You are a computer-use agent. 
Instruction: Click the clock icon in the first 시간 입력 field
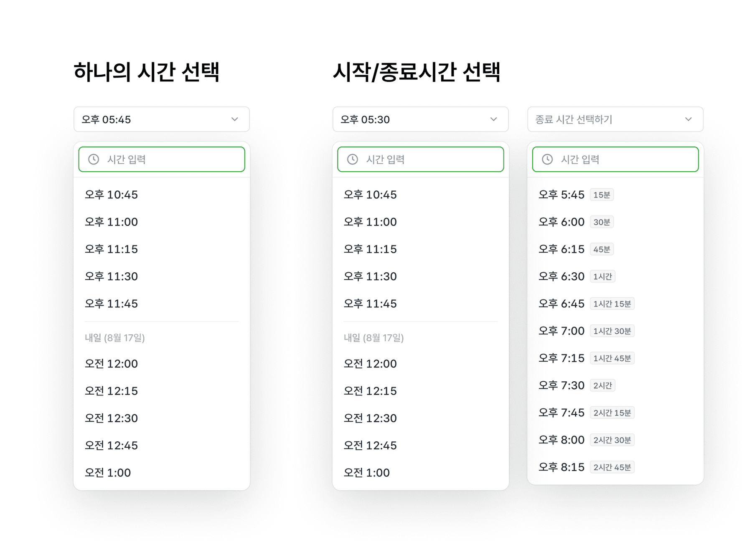pos(94,159)
